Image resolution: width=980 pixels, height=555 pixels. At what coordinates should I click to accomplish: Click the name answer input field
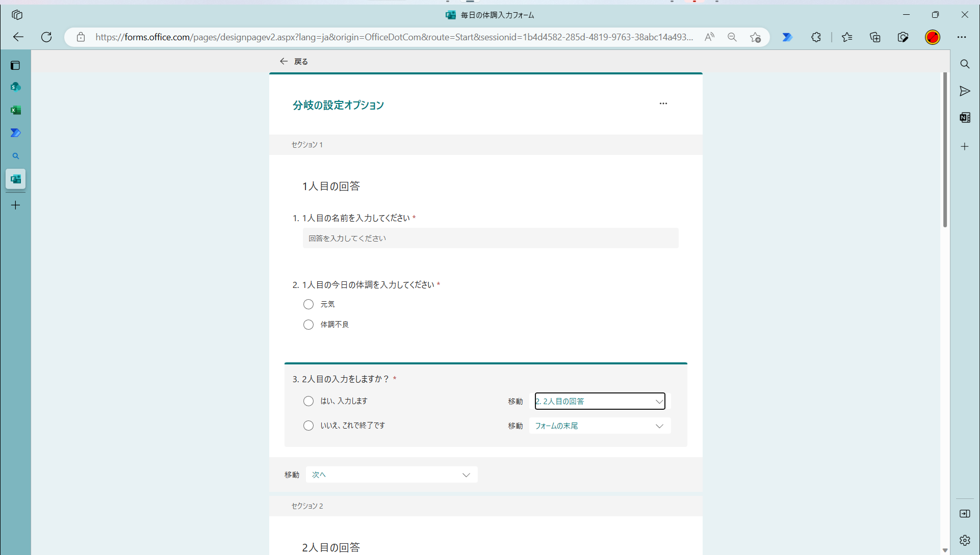(x=490, y=239)
